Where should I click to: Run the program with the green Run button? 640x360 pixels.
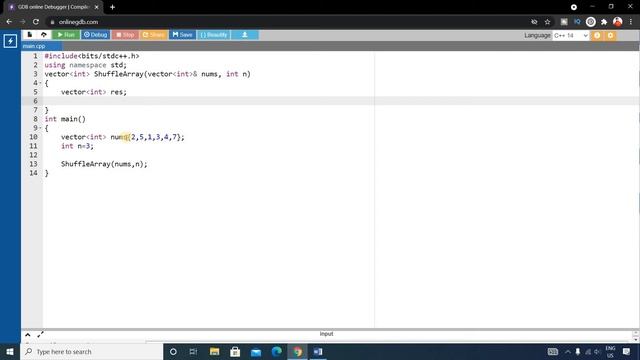click(x=66, y=35)
